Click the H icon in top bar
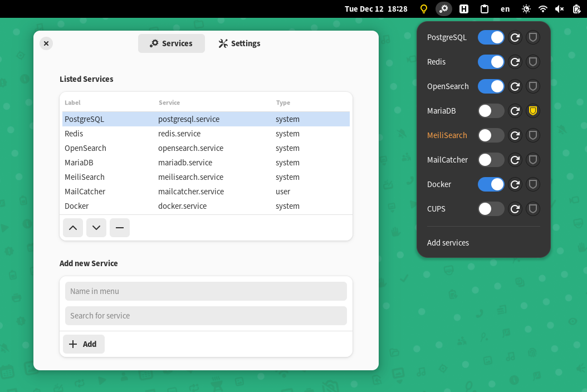The image size is (587, 392). 464,9
